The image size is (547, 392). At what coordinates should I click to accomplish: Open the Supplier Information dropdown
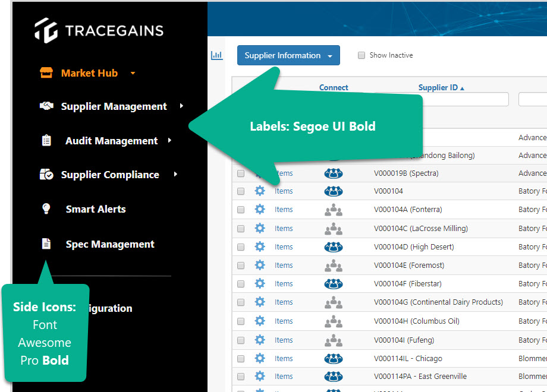(x=288, y=55)
